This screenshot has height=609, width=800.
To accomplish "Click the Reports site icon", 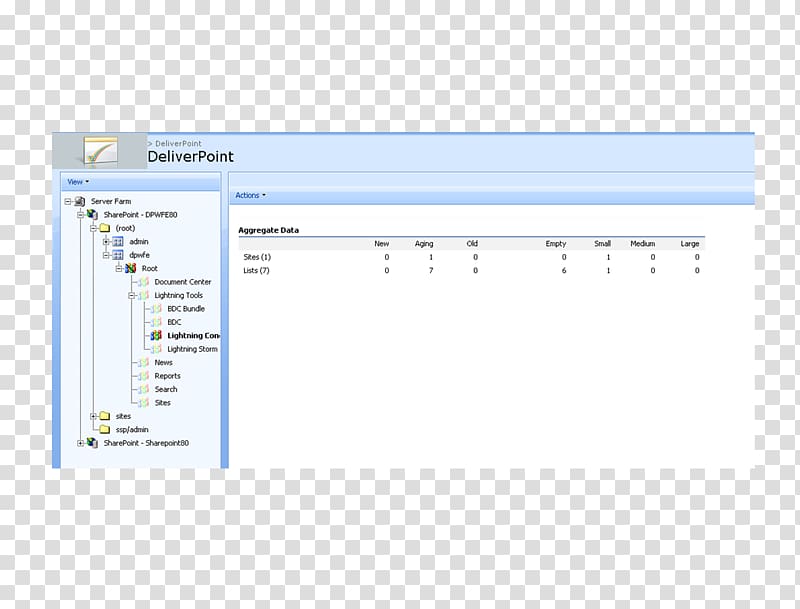I will [x=144, y=376].
